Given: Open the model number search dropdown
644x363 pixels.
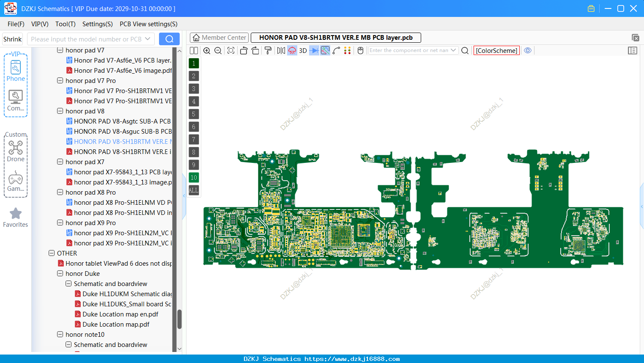Looking at the screenshot, I should pos(148,39).
